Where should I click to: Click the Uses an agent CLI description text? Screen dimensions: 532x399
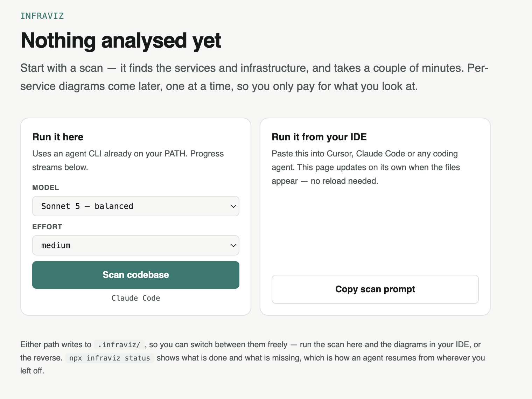coord(128,160)
